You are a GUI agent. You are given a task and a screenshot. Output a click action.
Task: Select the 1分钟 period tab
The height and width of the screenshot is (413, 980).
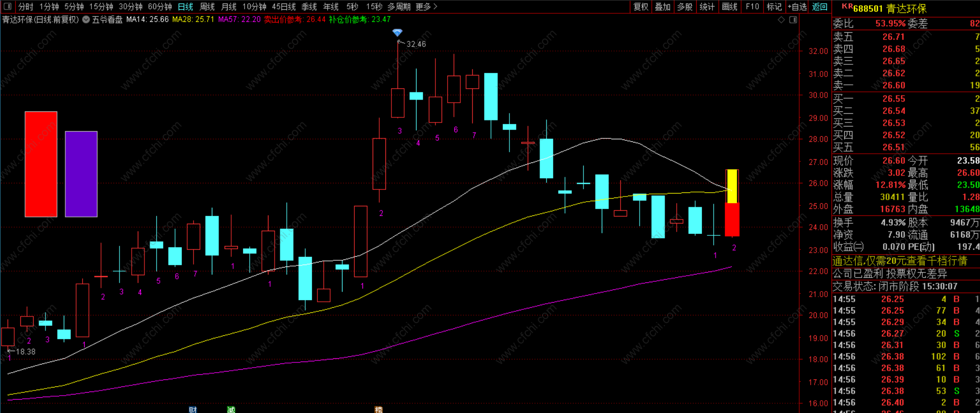click(x=49, y=7)
